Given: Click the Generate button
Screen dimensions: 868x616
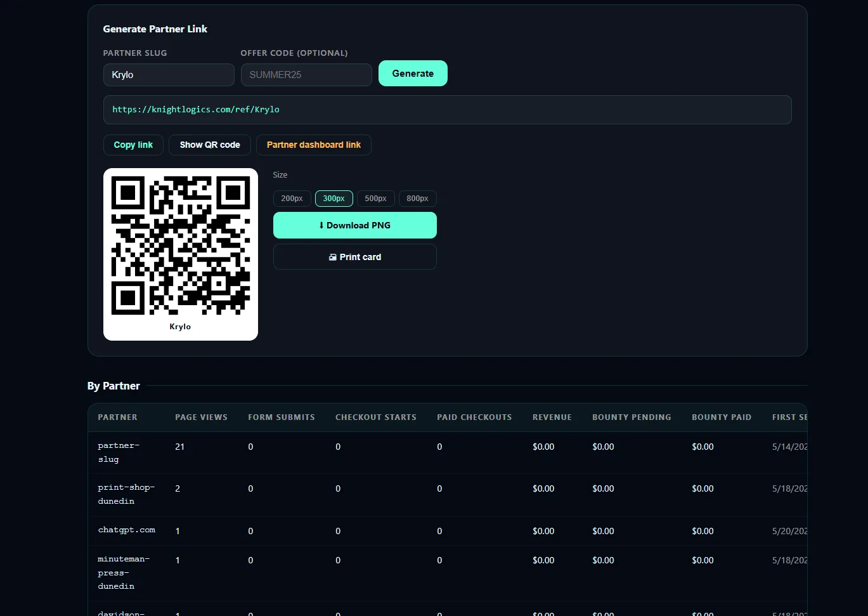Looking at the screenshot, I should [x=413, y=74].
